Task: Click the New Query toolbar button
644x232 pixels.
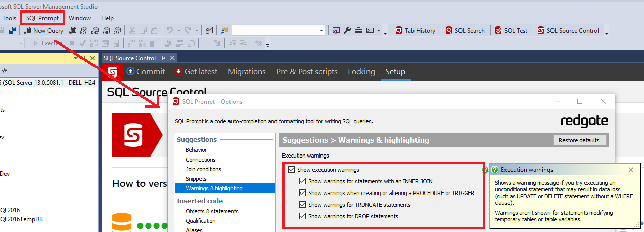Action: coord(43,31)
